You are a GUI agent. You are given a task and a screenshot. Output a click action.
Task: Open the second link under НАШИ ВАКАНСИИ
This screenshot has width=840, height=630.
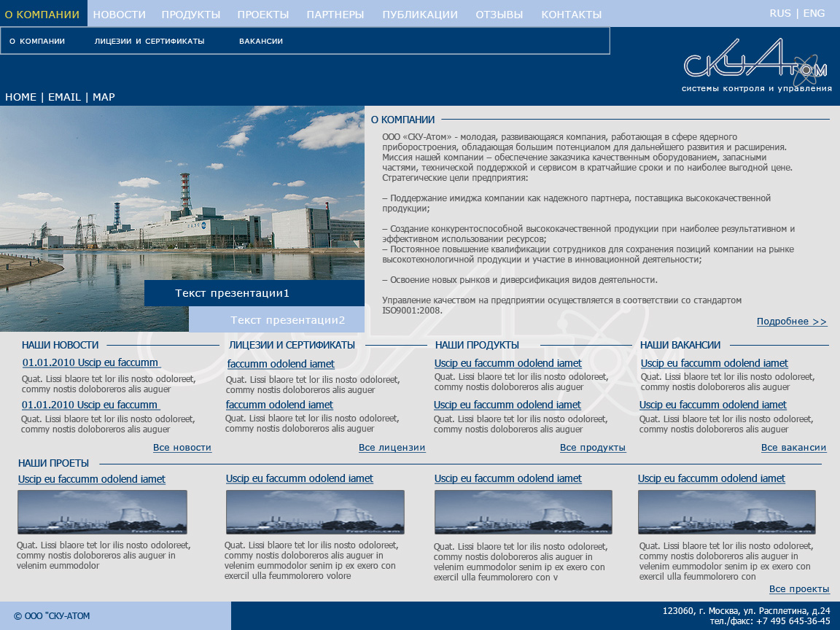coord(713,405)
